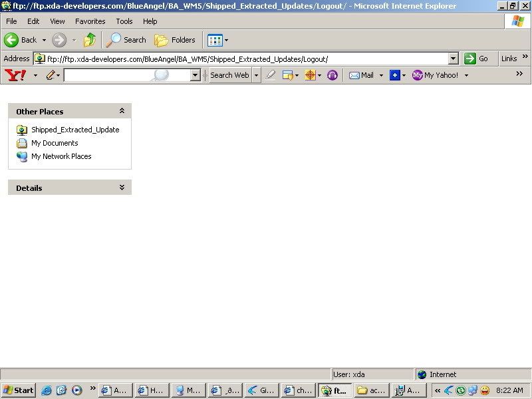
Task: Click the Yahoo! logo in toolbar
Action: pyautogui.click(x=15, y=75)
